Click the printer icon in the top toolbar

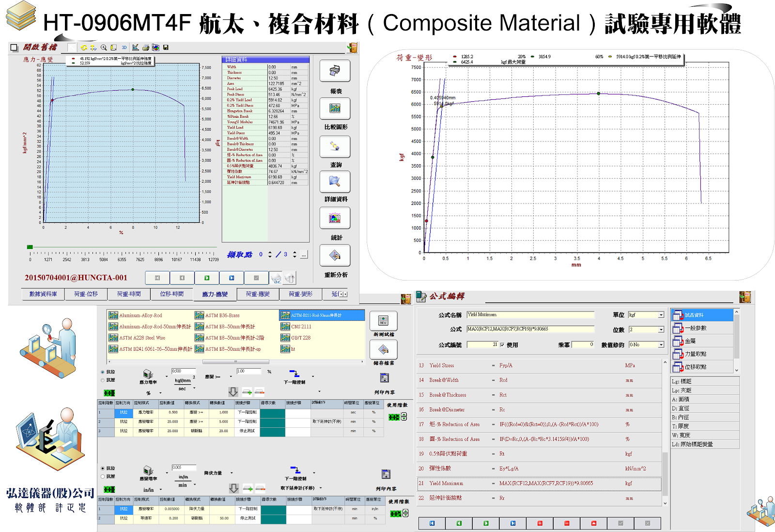[146, 47]
